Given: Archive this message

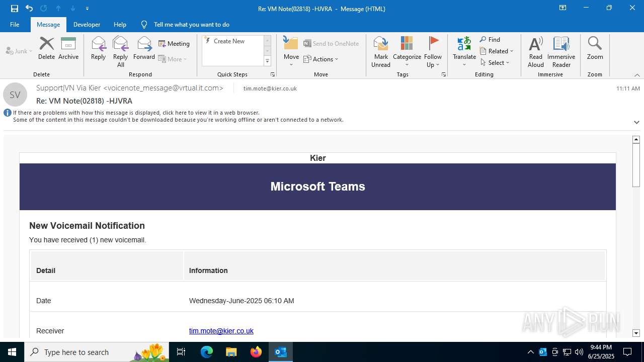Looking at the screenshot, I should [68, 48].
